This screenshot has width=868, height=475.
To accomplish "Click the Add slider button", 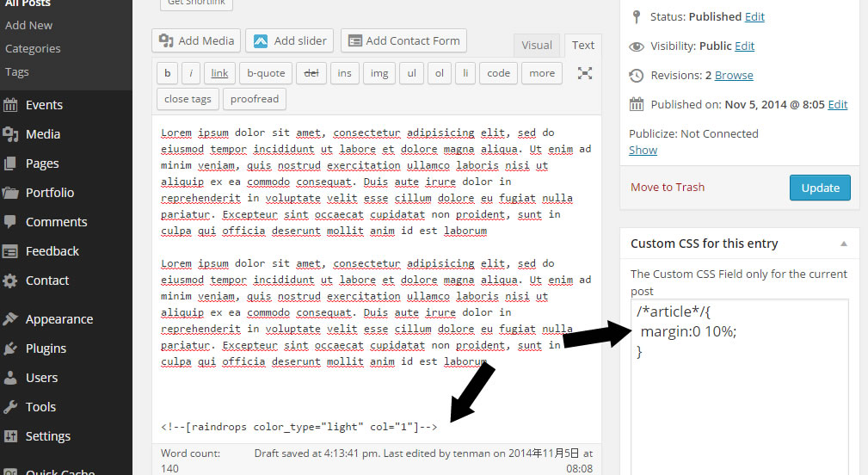I will pos(290,40).
